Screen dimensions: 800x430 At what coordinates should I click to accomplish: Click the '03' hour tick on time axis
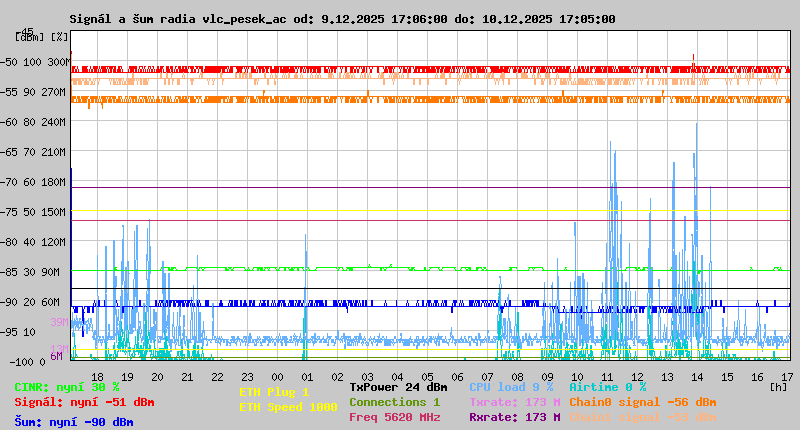tap(367, 377)
